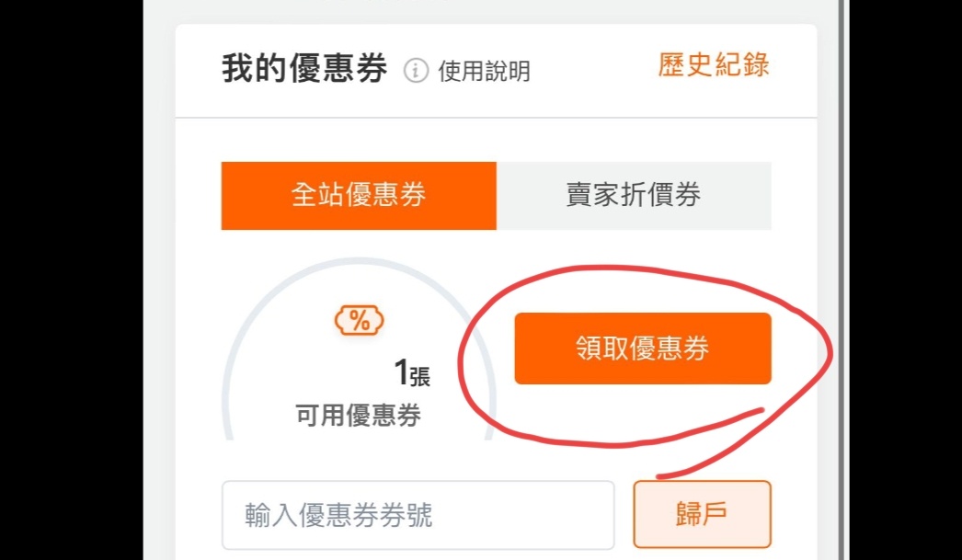The height and width of the screenshot is (560, 962).
Task: Click the gray vertical scrollbar at right edge
Action: pos(843,280)
